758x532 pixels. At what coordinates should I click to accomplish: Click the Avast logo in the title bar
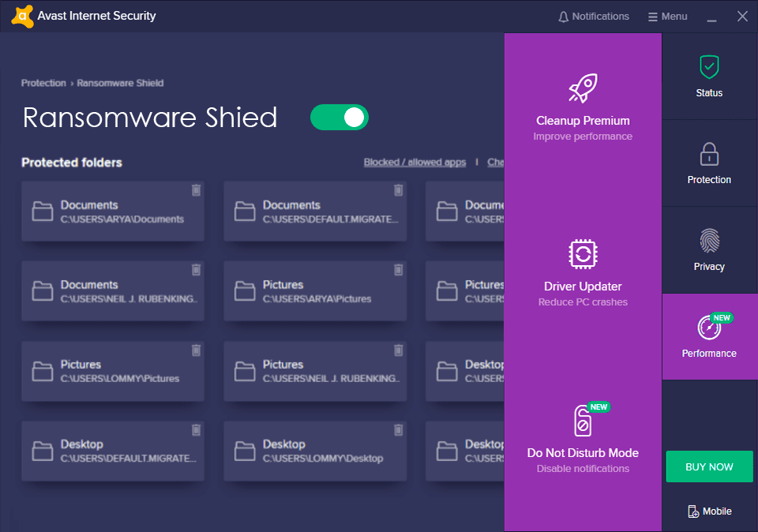point(22,15)
